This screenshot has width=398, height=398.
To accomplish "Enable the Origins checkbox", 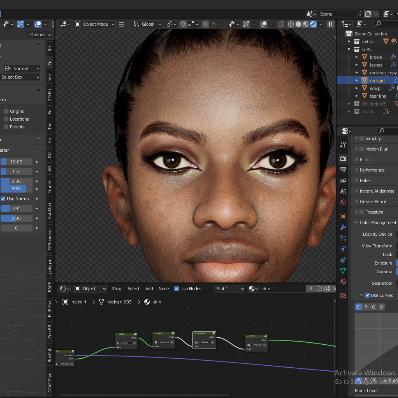I will click(6, 111).
